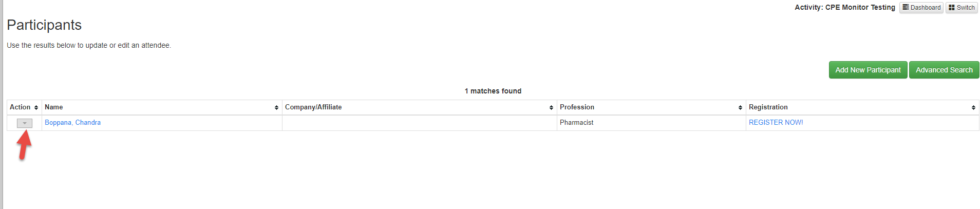Screen dimensions: 980x209
Task: Click the Dashboard list icon
Action: coord(906,7)
